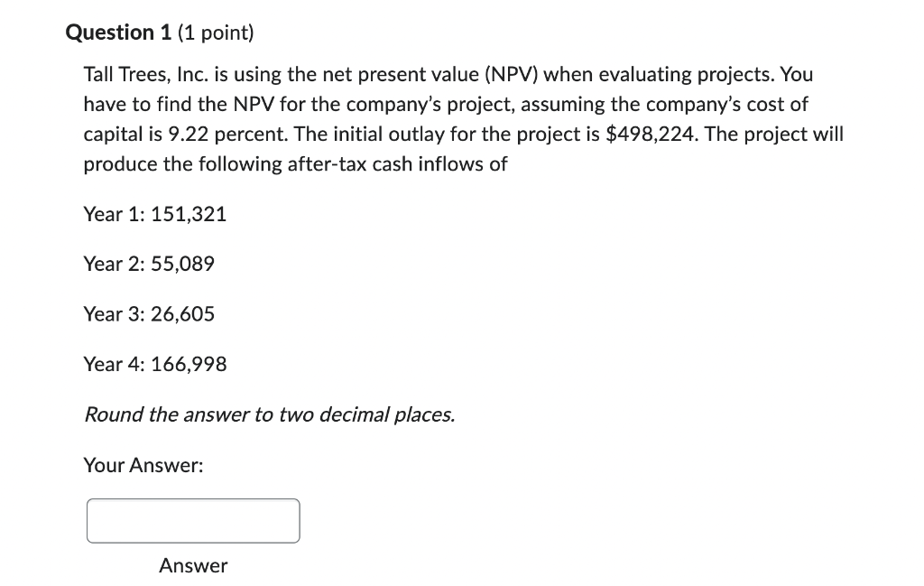This screenshot has height=586, width=924.
Task: Click the Your Answer label
Action: point(143,465)
